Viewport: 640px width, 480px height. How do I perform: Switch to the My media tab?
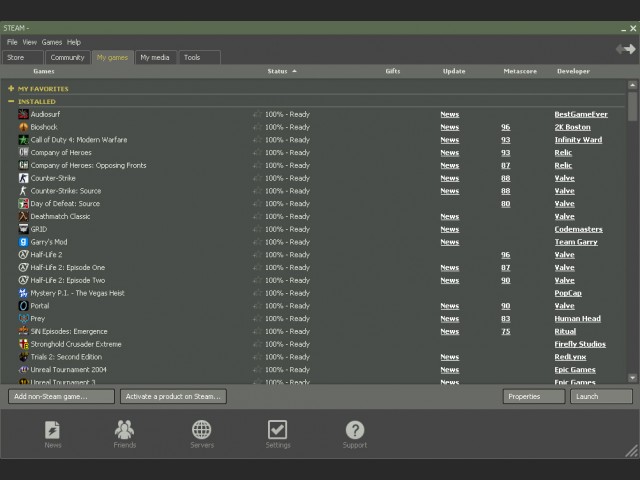pos(156,58)
